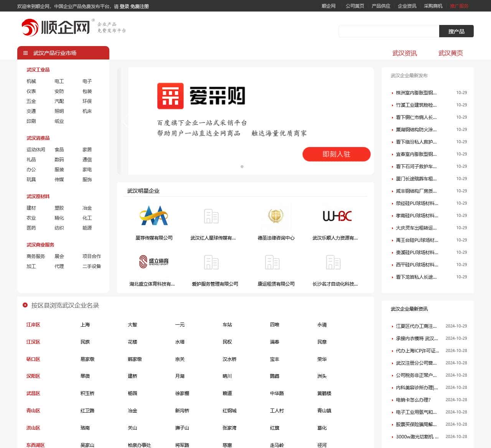Switch to the 武汉资讯 tab
This screenshot has width=491, height=448.
[405, 53]
